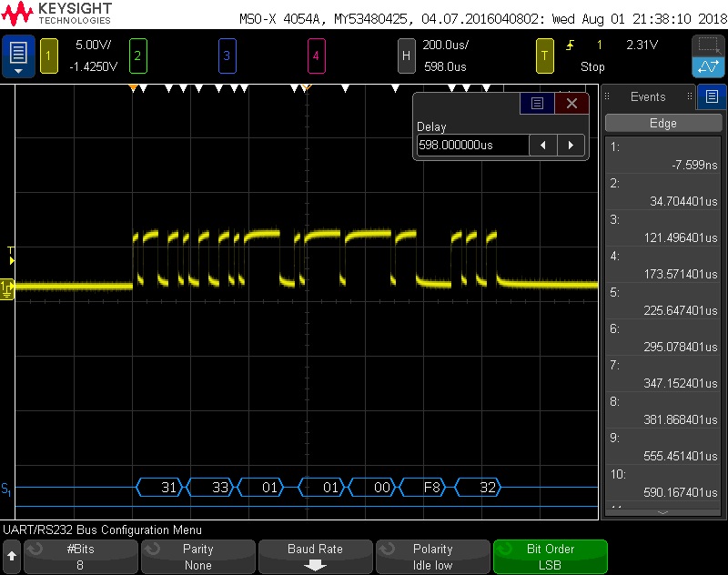
Task: Open the horizontal timebase H settings
Action: click(407, 55)
